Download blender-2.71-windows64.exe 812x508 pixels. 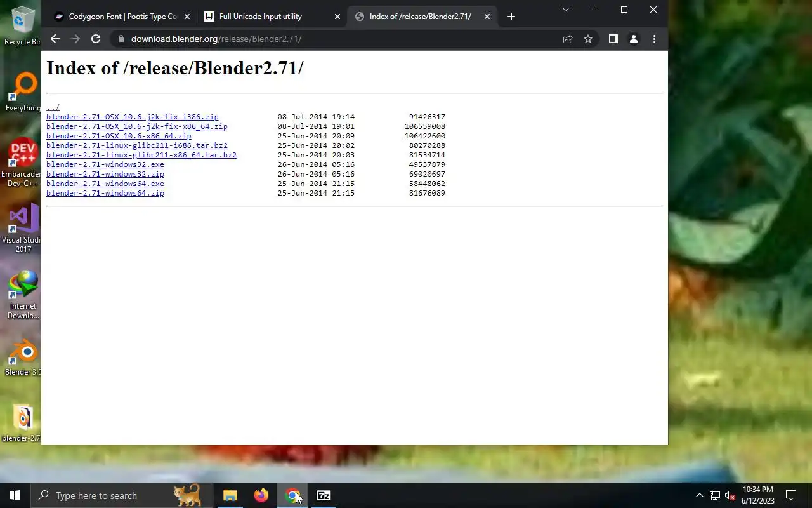click(105, 184)
